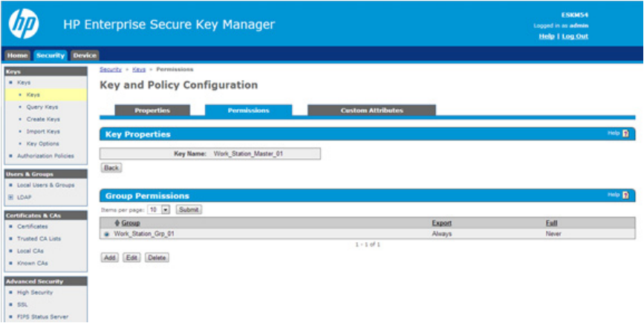Open Certificates in sidebar
644x323 pixels.
(33, 226)
